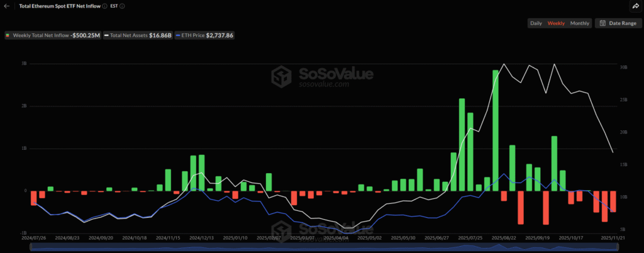Click the 30B right axis label
644x253 pixels.
(623, 67)
